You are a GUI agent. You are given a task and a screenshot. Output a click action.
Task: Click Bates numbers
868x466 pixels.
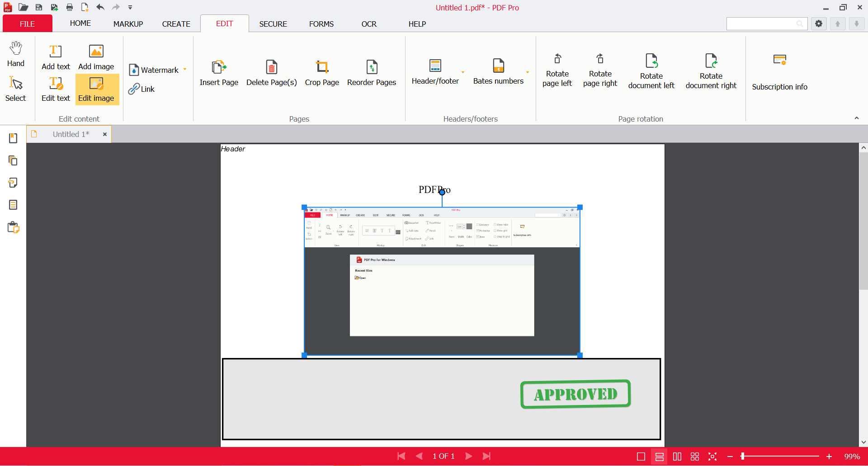click(x=498, y=72)
